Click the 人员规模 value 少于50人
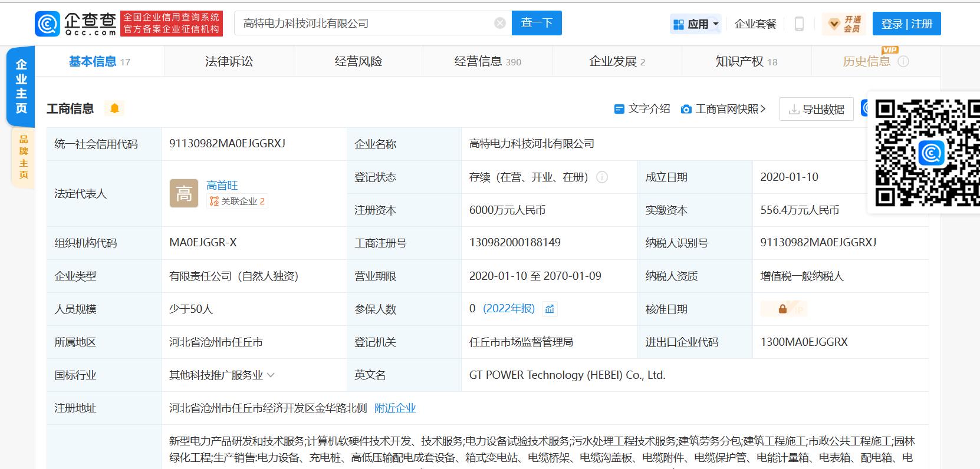 pos(191,309)
